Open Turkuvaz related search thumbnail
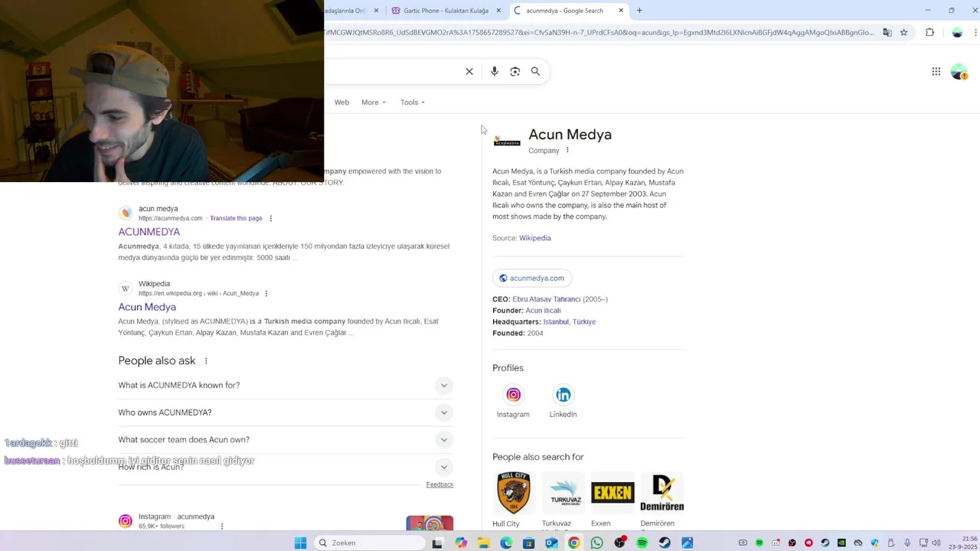Screen dimensions: 980x551 tap(563, 493)
